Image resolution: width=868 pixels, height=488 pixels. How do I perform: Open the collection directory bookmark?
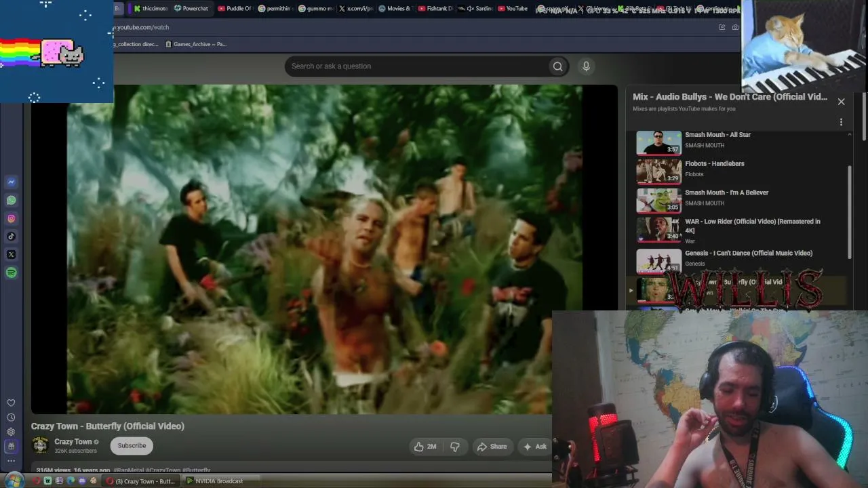(x=136, y=44)
